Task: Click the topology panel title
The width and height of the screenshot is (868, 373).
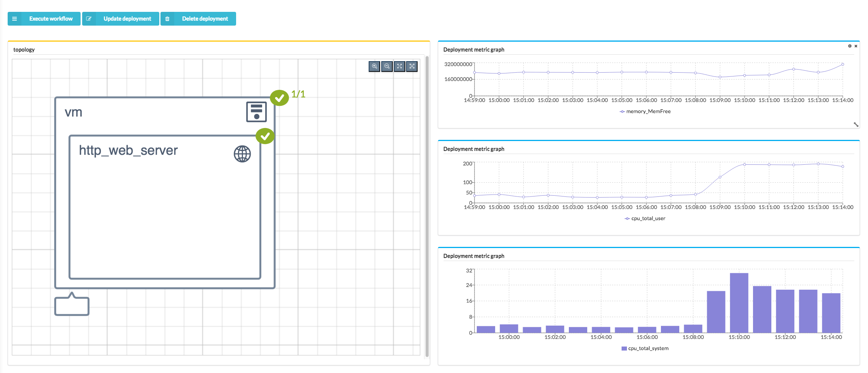Action: tap(24, 50)
